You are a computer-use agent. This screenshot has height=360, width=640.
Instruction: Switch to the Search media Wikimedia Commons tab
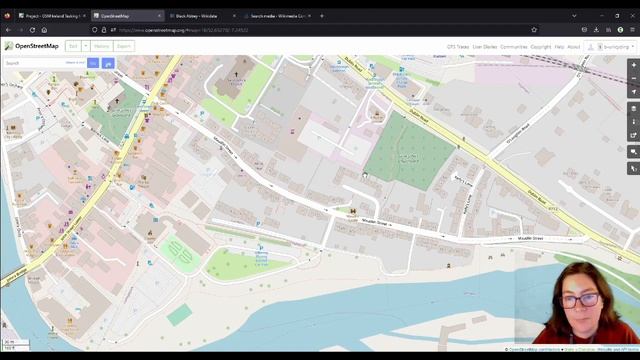coord(277,16)
